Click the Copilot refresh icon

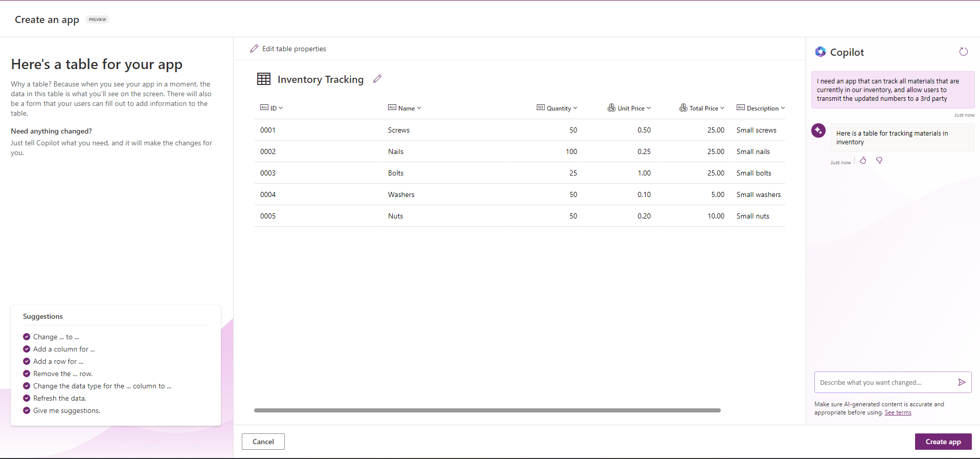point(963,52)
